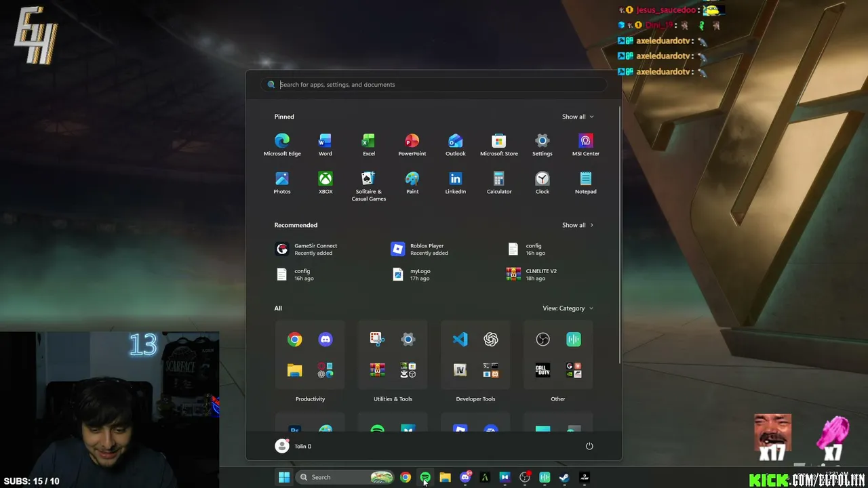Open recommended GameSir Connect

(307, 249)
